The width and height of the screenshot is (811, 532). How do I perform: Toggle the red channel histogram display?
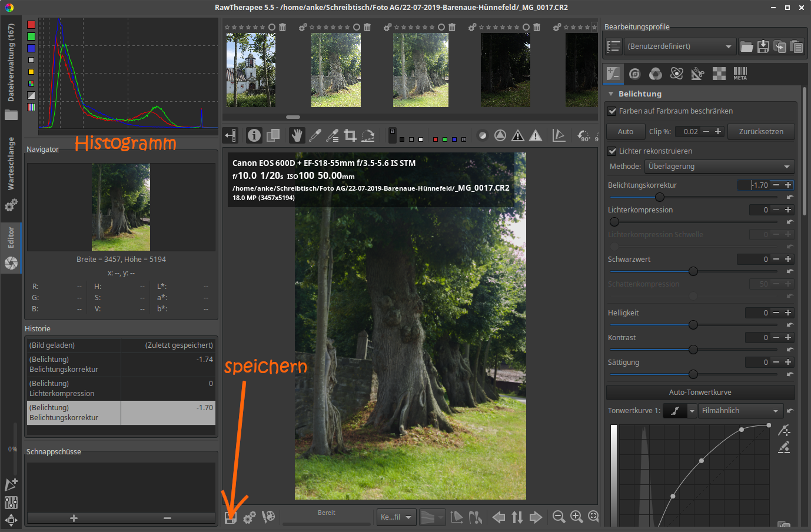[x=31, y=25]
